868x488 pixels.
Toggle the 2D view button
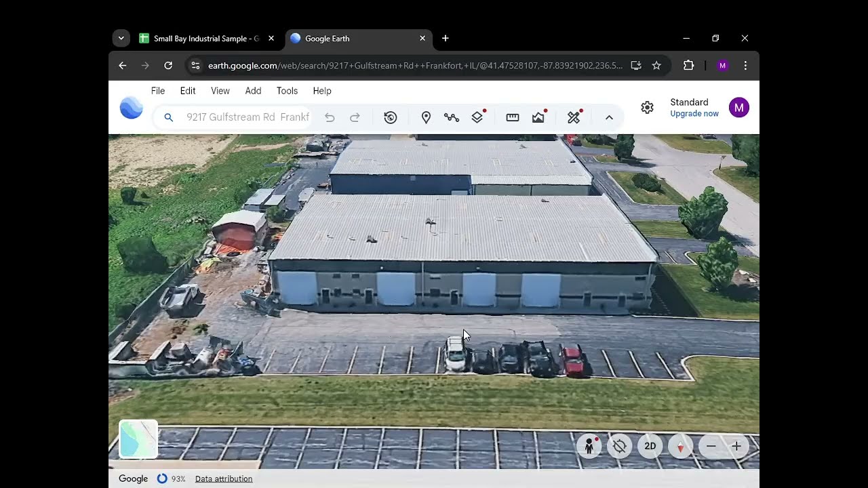[x=650, y=446]
